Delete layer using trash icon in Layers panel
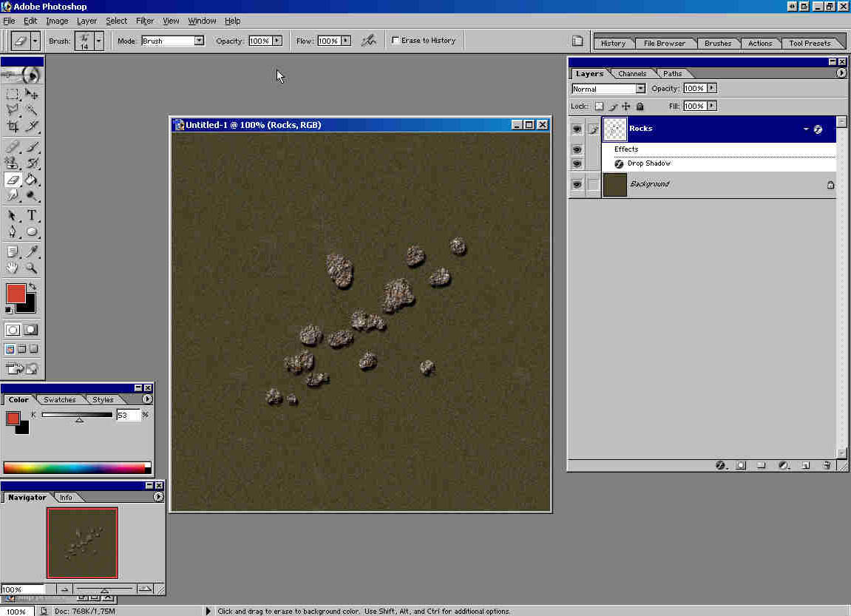The width and height of the screenshot is (851, 616). pos(827,466)
